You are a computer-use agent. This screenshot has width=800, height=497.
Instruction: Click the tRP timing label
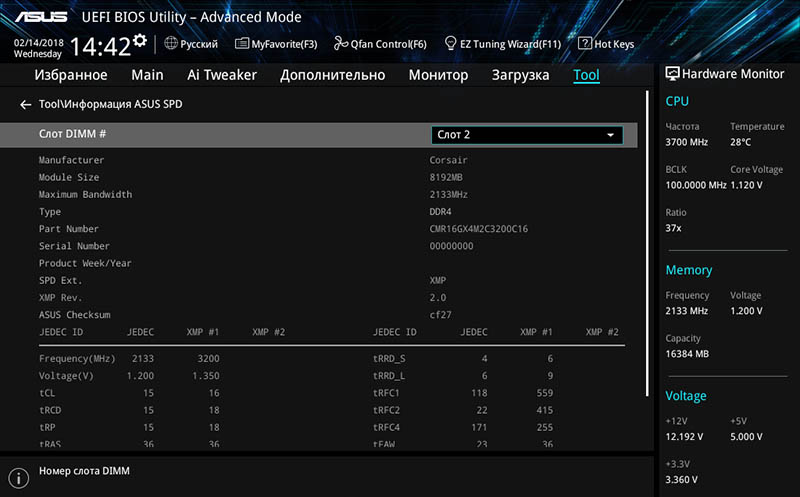[x=47, y=428]
